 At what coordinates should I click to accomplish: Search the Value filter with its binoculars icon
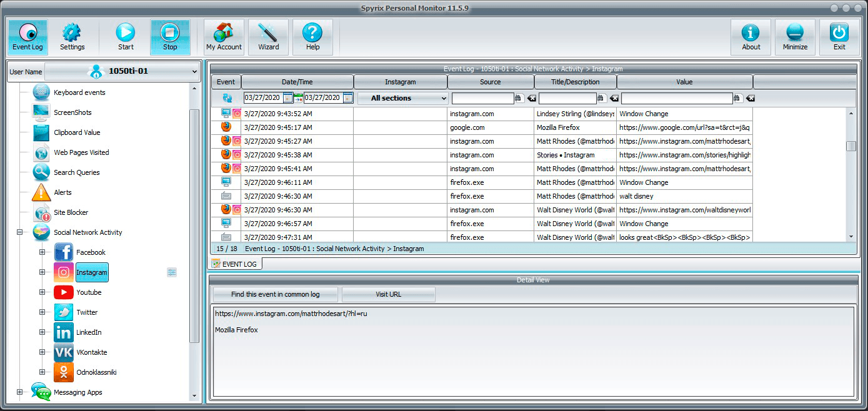[x=737, y=98]
